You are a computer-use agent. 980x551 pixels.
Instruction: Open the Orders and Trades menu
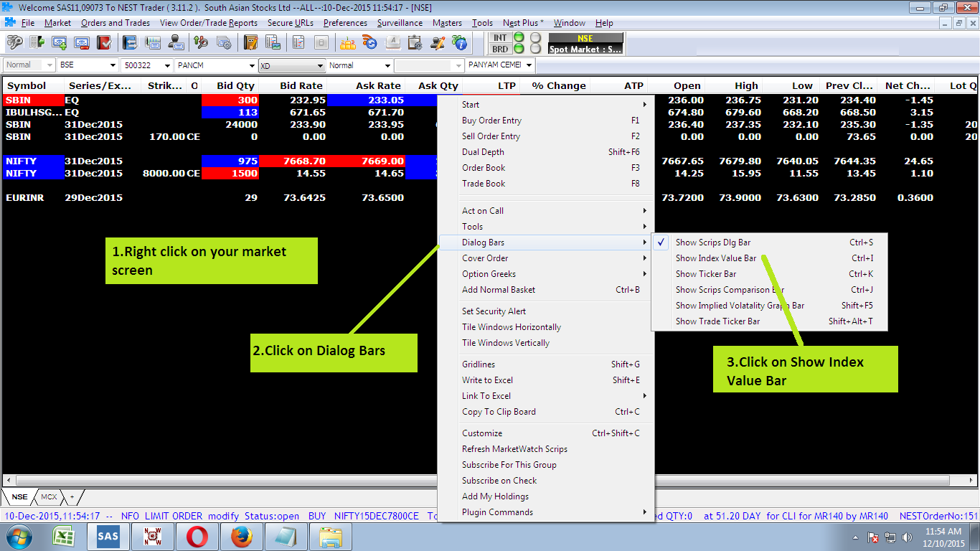(x=116, y=23)
